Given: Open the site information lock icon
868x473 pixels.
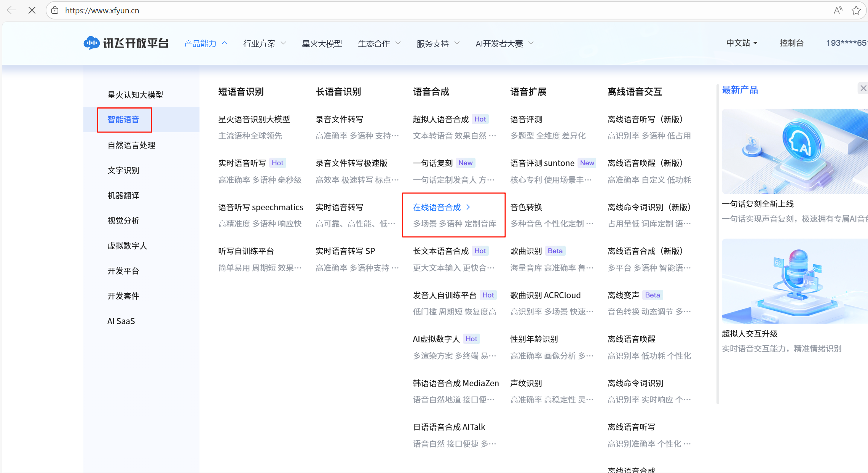Looking at the screenshot, I should [55, 10].
